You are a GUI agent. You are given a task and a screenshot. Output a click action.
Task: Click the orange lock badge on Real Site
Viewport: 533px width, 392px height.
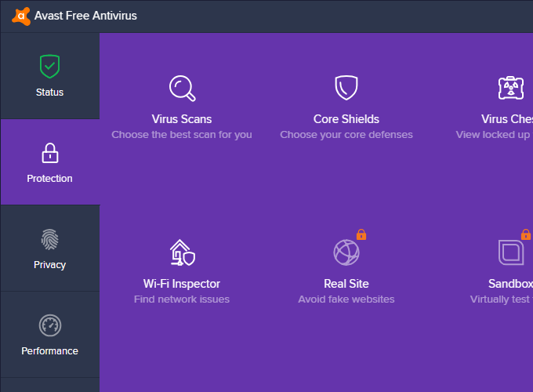[361, 234]
